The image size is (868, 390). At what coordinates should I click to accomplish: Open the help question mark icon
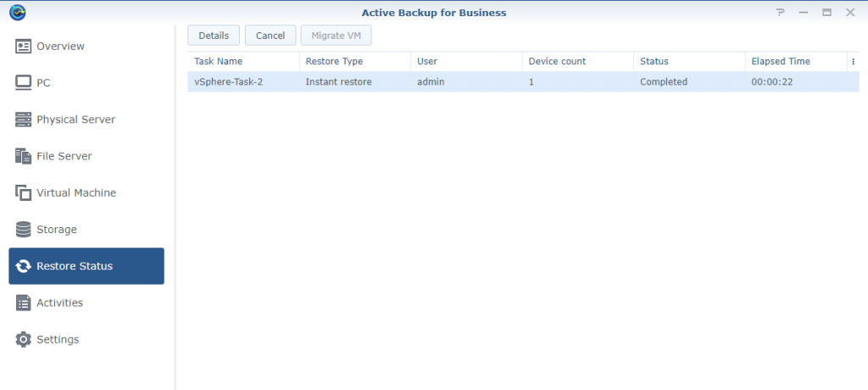pyautogui.click(x=781, y=12)
